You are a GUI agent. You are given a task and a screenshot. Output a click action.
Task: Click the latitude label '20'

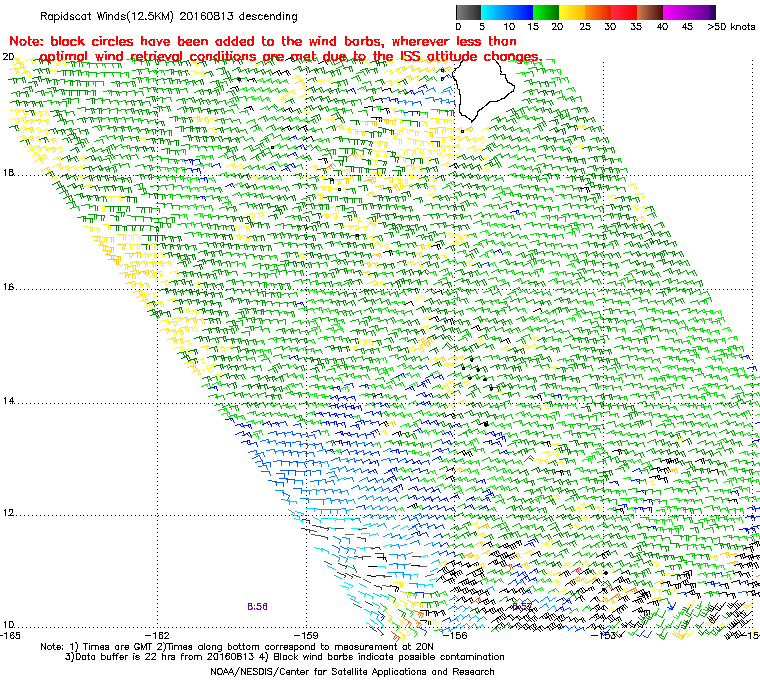[8, 57]
